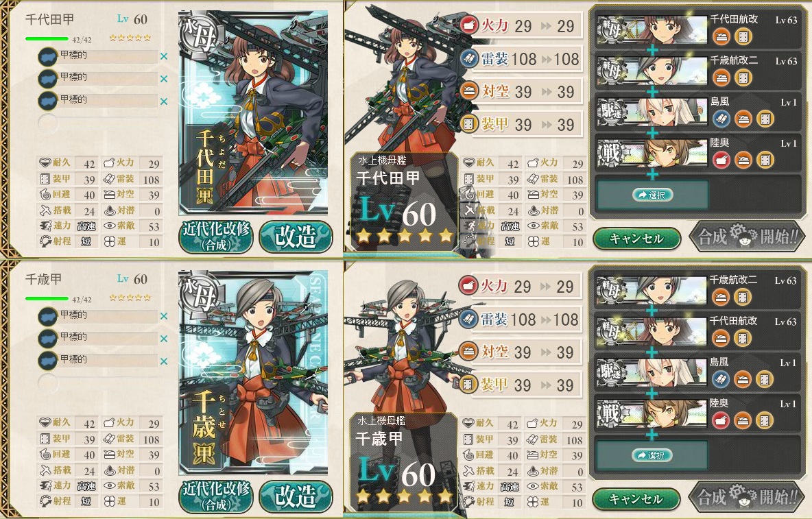Click 千歳甲 green HP bar
This screenshot has height=519, width=812.
point(47,298)
